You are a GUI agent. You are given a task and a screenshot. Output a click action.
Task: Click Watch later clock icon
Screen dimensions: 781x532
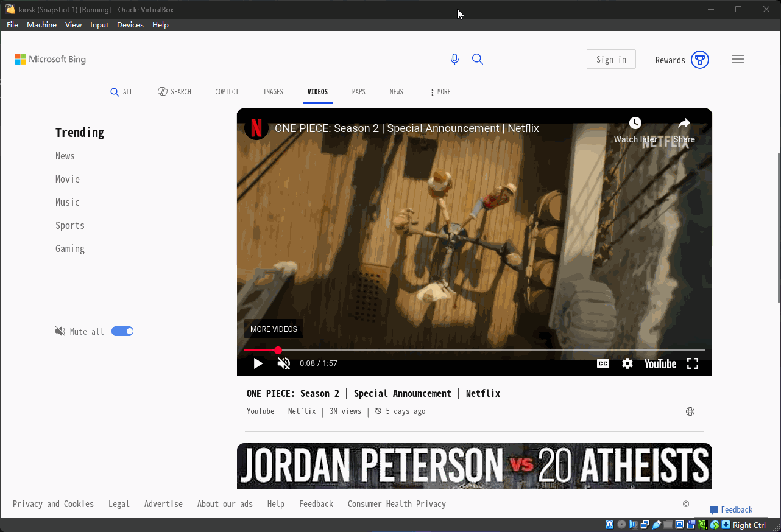pyautogui.click(x=635, y=124)
